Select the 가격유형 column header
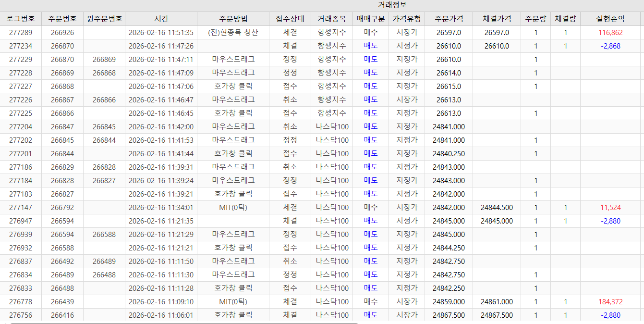Viewport: 644px width, 324px height. (x=407, y=19)
